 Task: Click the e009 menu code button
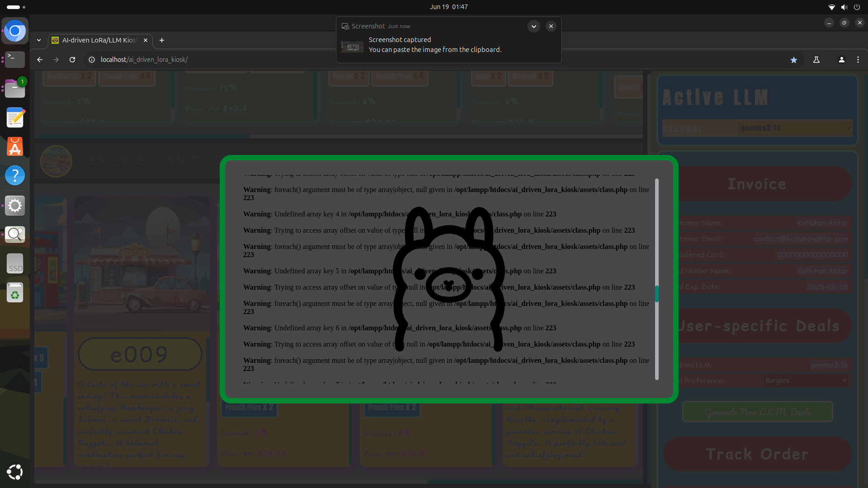[x=140, y=354]
